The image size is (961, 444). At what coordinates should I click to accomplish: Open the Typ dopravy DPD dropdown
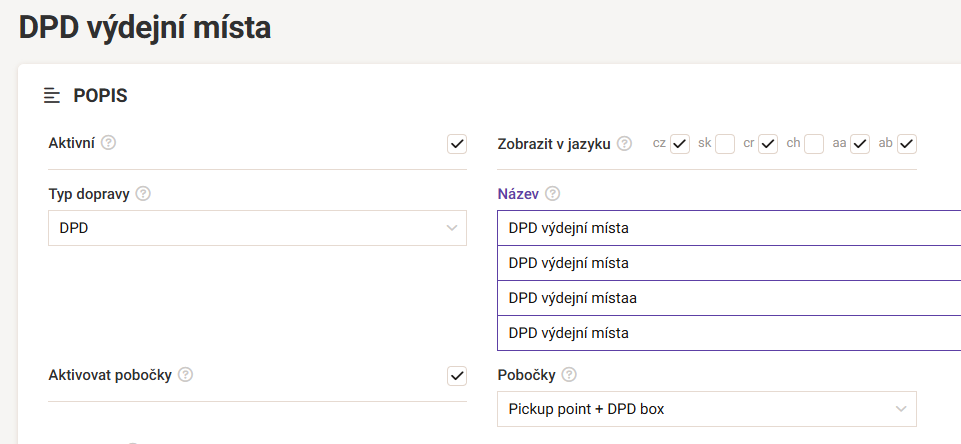(x=257, y=228)
